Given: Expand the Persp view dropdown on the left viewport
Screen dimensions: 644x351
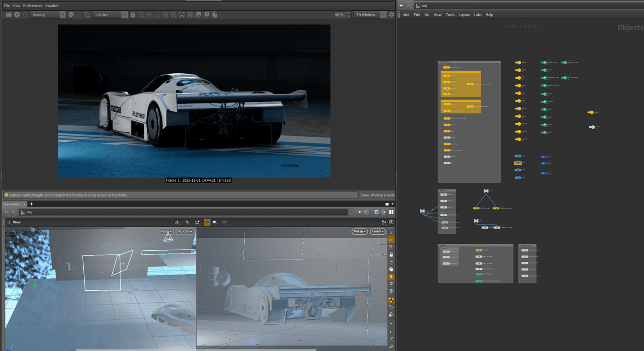Looking at the screenshot, I should pyautogui.click(x=166, y=231).
